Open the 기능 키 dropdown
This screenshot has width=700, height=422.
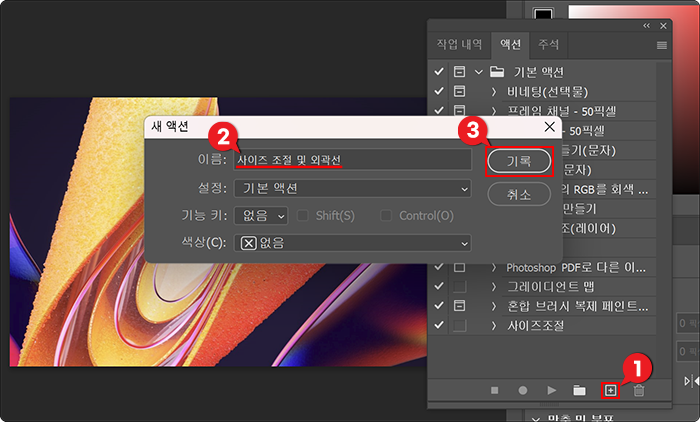tap(261, 216)
